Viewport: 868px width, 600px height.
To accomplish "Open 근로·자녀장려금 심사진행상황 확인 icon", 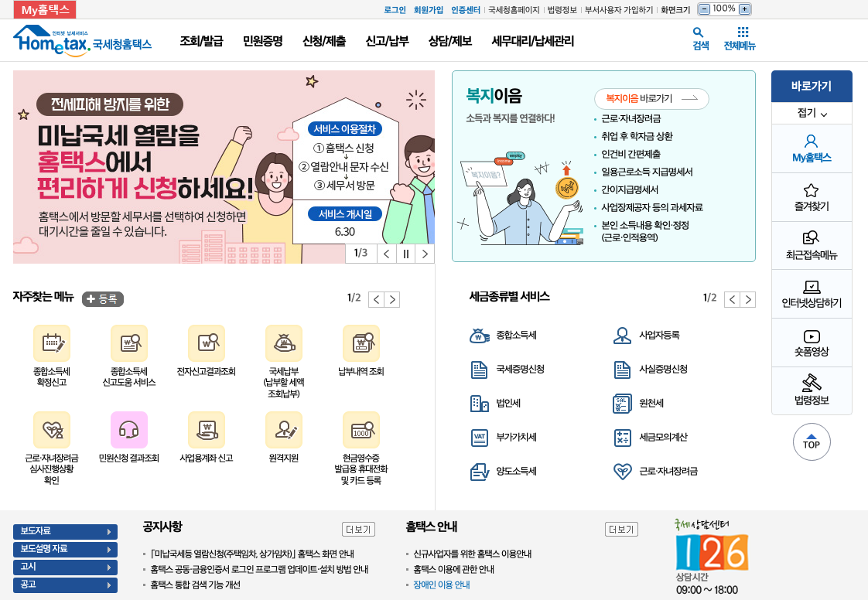I will [52, 430].
